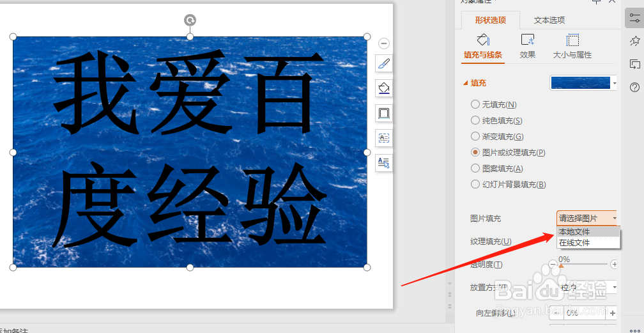
Task: Open the shape style brush tool
Action: tap(383, 63)
